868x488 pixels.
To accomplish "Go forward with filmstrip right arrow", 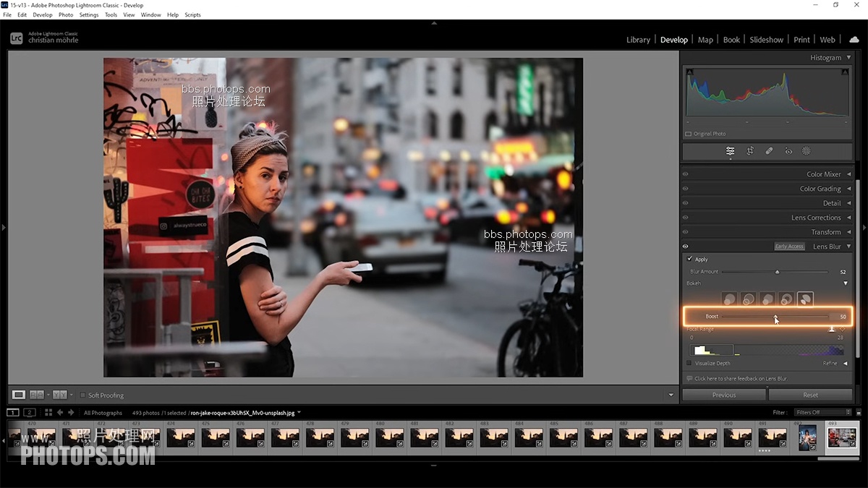I will tap(71, 412).
